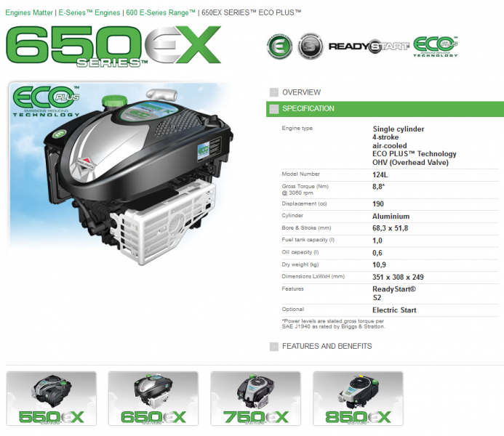Screen dimensions: 504x436
Task: Click the Dimensions LxWxH (mm) label
Action: coord(313,276)
